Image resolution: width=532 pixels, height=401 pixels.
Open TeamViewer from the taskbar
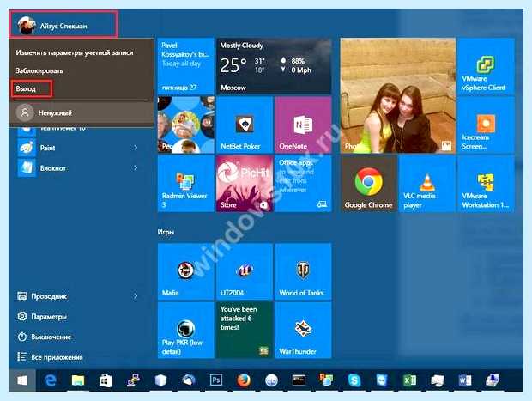tap(382, 380)
